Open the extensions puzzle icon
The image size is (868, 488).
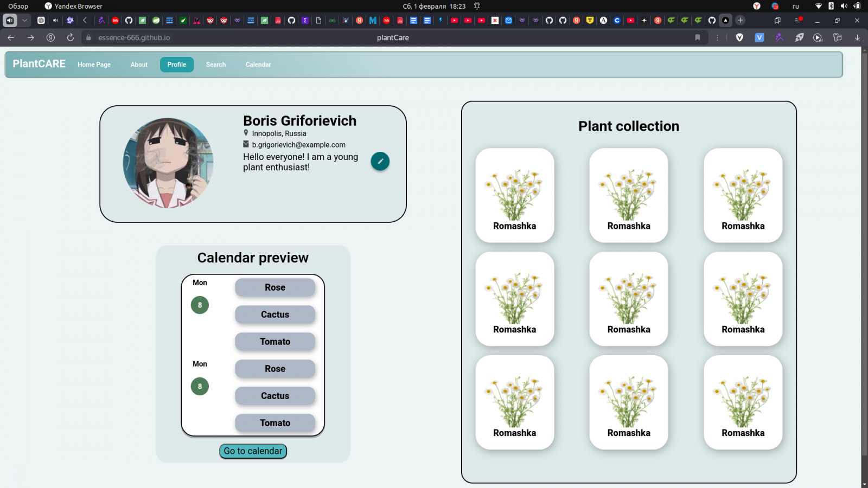pyautogui.click(x=838, y=37)
